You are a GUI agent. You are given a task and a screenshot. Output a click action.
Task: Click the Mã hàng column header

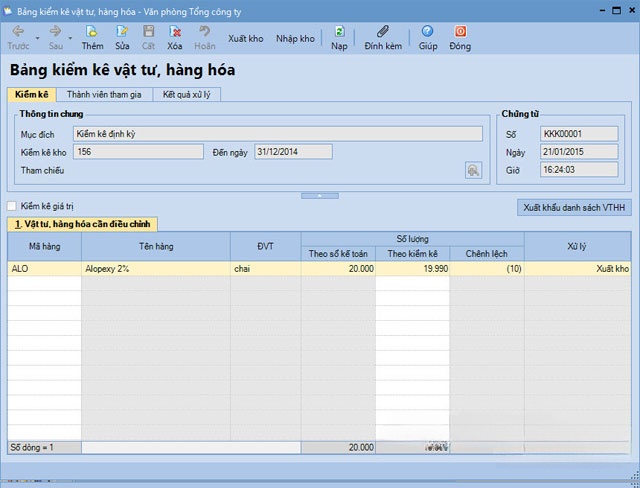[44, 246]
